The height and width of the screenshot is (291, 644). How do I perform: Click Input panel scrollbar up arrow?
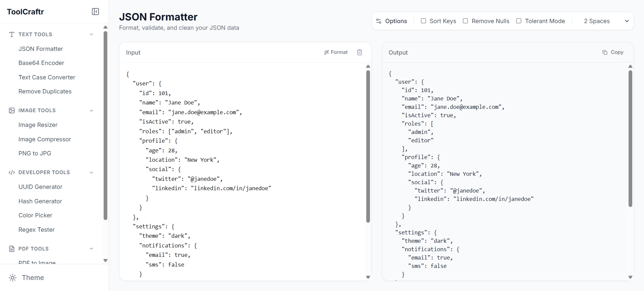pyautogui.click(x=368, y=66)
